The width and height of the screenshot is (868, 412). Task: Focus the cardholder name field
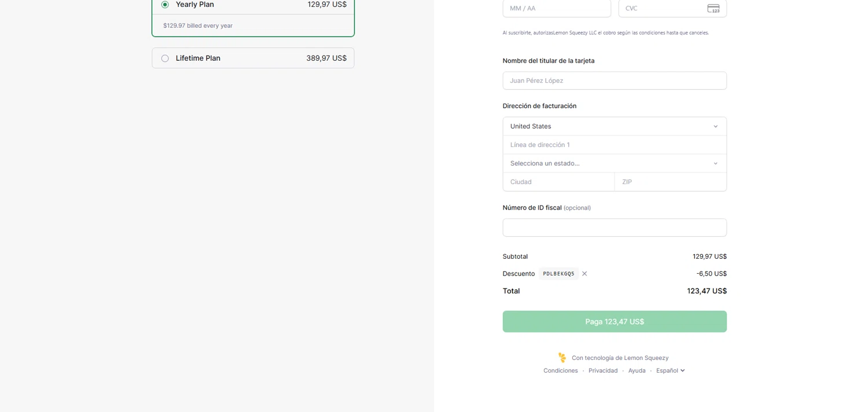615,80
